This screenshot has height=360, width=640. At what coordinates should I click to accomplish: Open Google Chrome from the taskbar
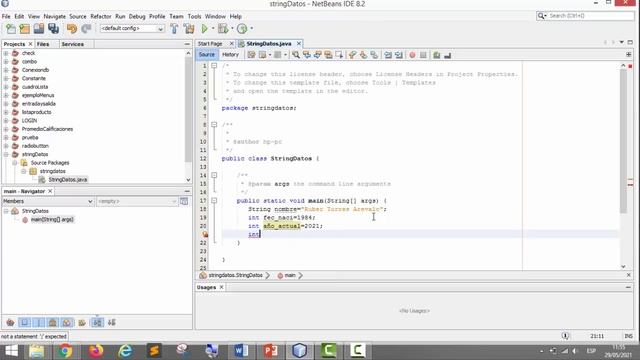[65, 351]
